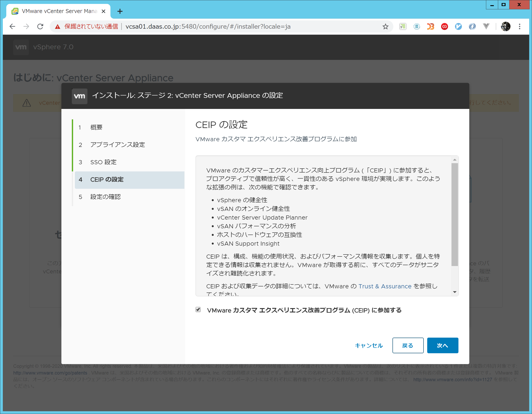Toggle the CEIP participation checkbox
Viewport: 532px width, 414px height.
click(198, 309)
